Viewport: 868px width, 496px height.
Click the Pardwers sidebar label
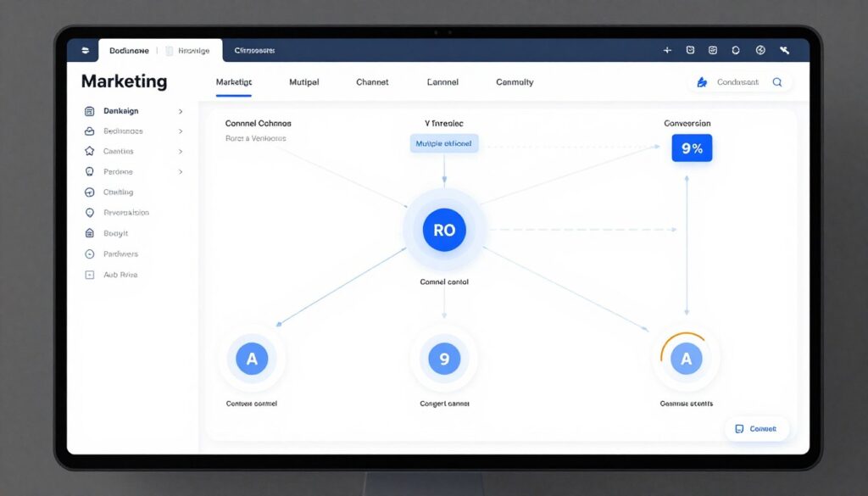coord(120,254)
